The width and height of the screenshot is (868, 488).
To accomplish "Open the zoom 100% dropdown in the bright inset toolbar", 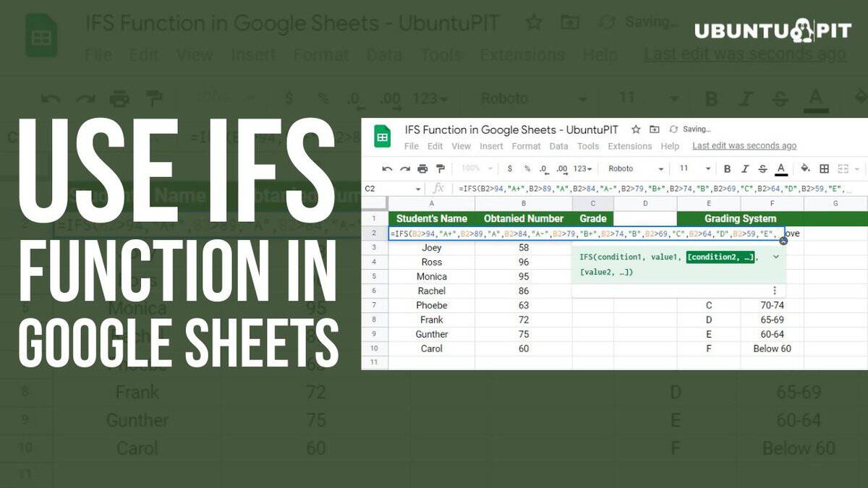I will [x=477, y=168].
